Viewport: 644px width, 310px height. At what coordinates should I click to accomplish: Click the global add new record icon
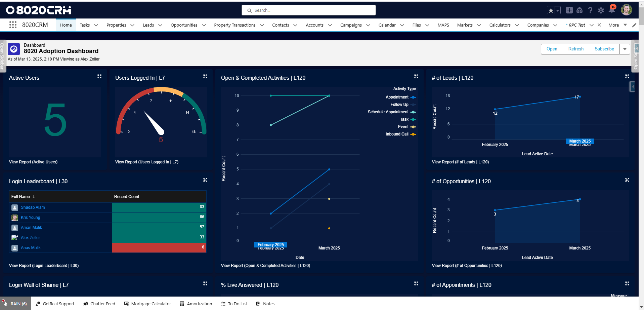[x=569, y=10]
